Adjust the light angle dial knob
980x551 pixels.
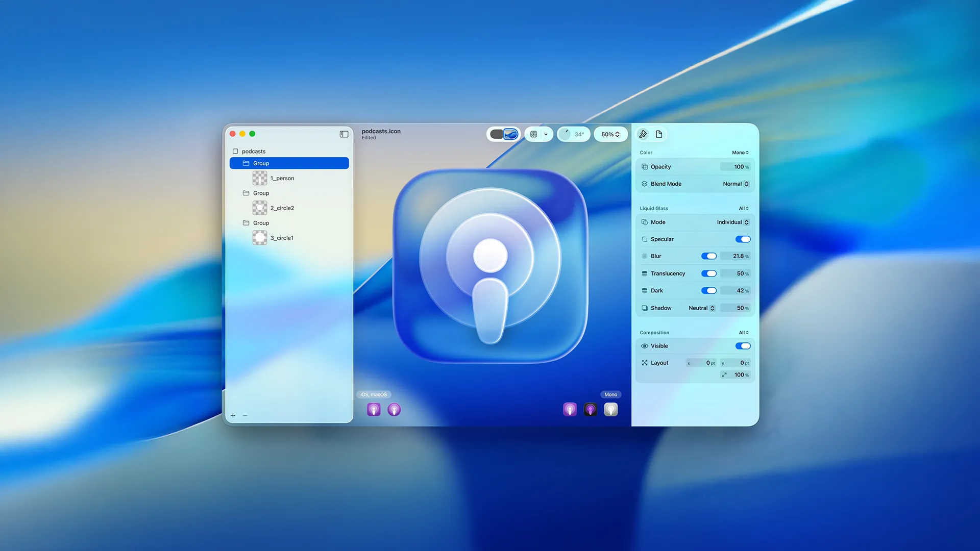click(x=565, y=134)
